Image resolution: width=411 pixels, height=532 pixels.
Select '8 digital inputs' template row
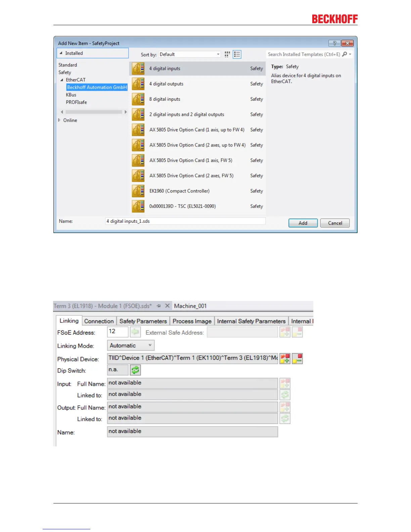(198, 99)
